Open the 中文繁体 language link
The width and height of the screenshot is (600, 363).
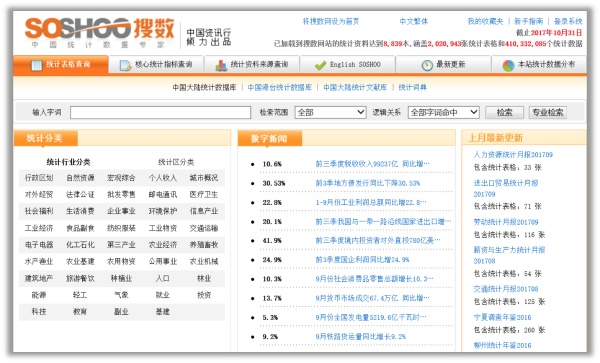414,21
